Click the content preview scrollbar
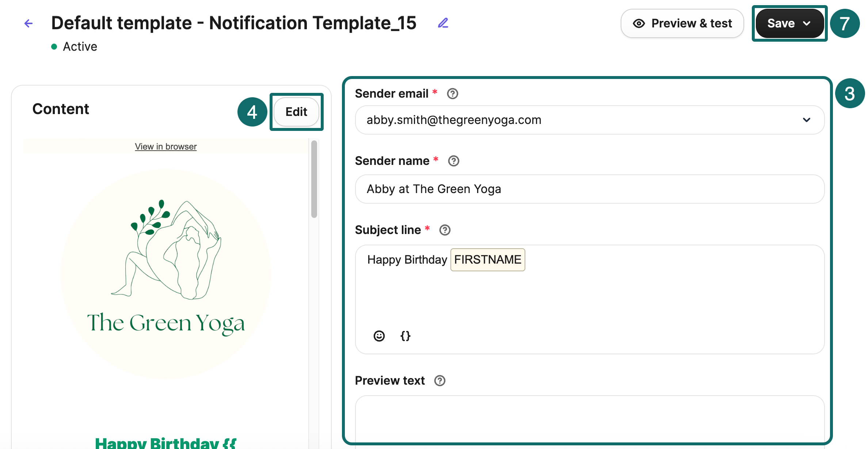This screenshot has width=868, height=449. (314, 179)
